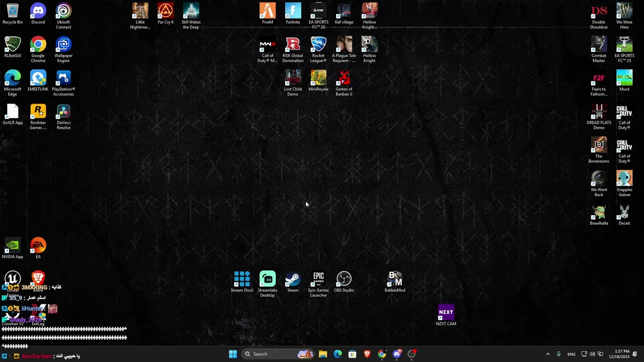
Task: Select the Lost Child Demo icon
Action: (293, 83)
